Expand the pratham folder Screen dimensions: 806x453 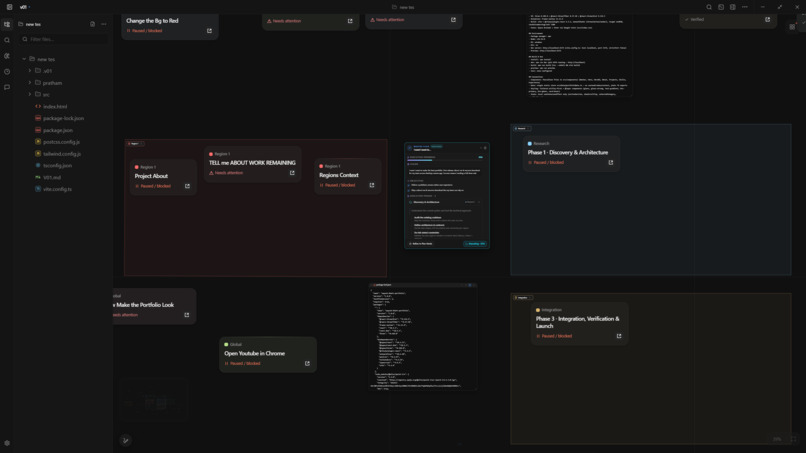tap(30, 83)
